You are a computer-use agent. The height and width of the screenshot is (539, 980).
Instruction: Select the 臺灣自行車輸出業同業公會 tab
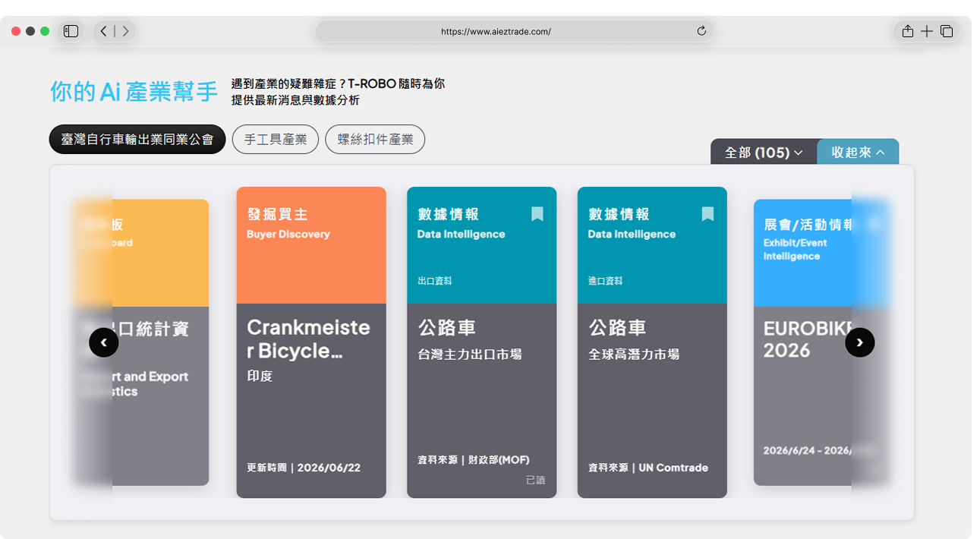[137, 139]
